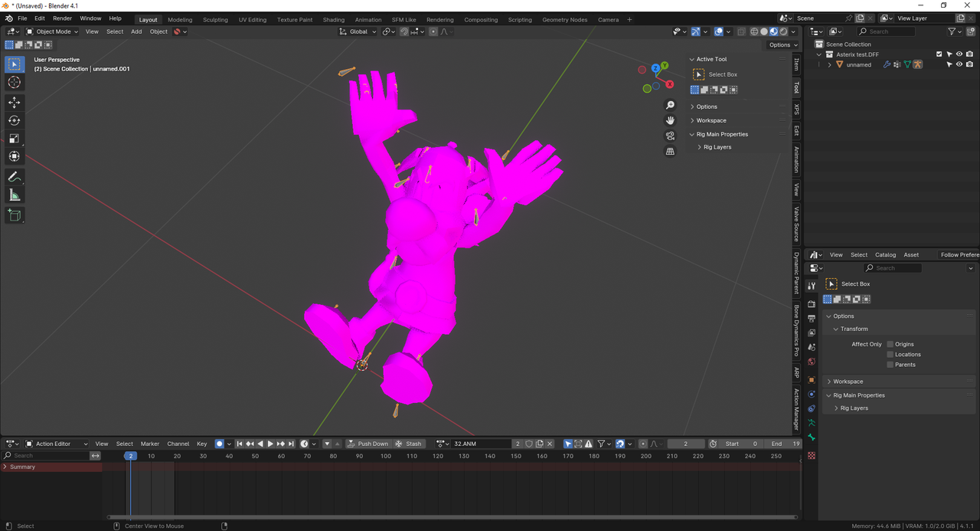Open the World properties tab icon

coord(812,362)
